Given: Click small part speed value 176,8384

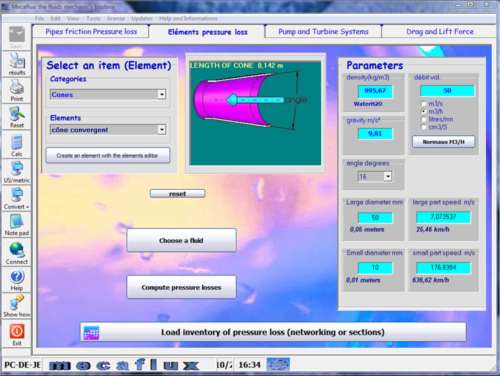Looking at the screenshot, I should [x=443, y=268].
